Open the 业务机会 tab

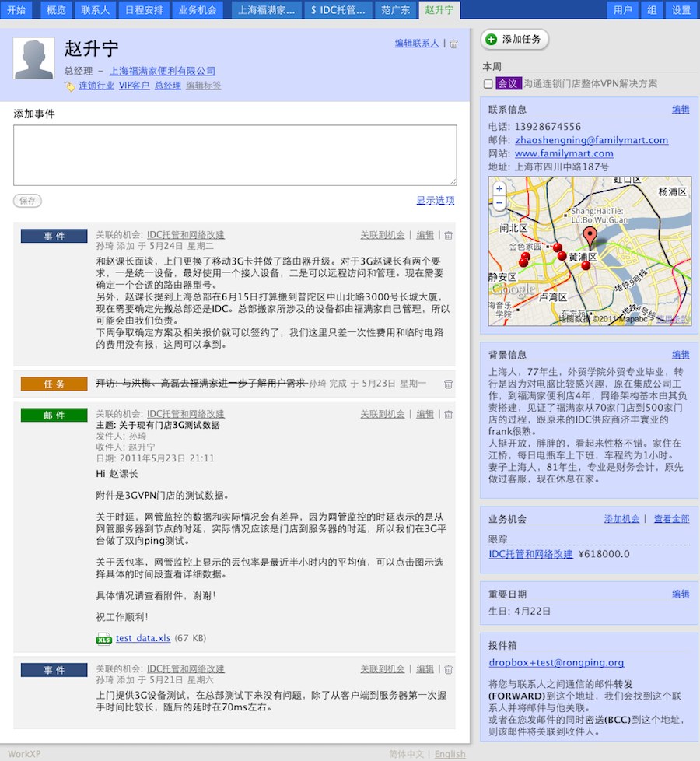pos(198,9)
